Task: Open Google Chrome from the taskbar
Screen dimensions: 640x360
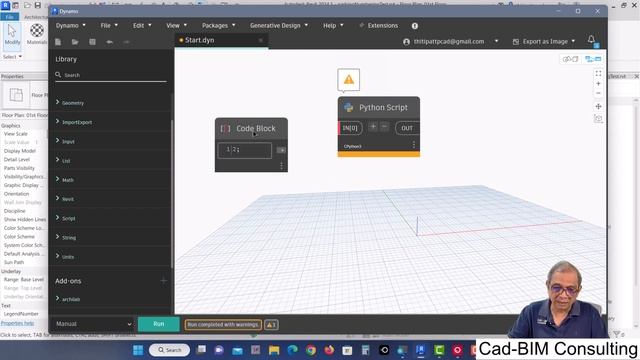Action: [311, 350]
